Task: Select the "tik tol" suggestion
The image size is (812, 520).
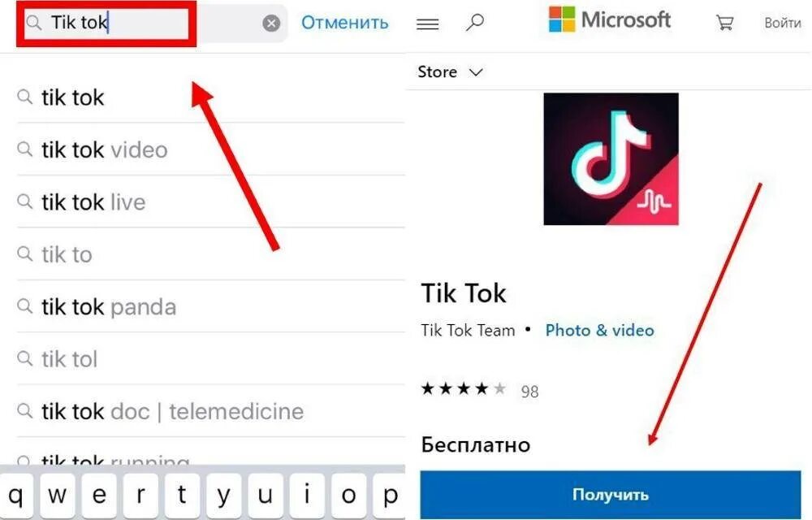Action: (211, 359)
